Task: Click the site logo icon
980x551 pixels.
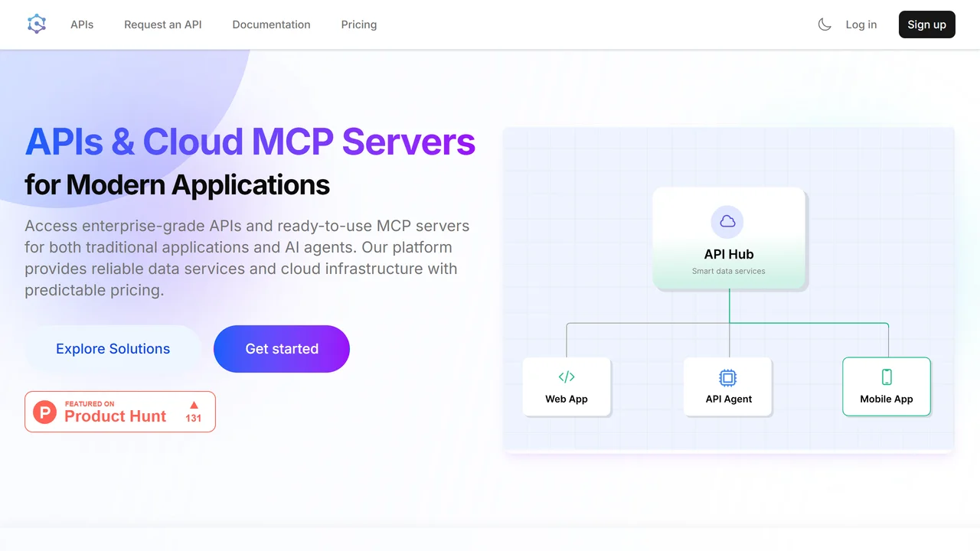Action: click(x=37, y=24)
